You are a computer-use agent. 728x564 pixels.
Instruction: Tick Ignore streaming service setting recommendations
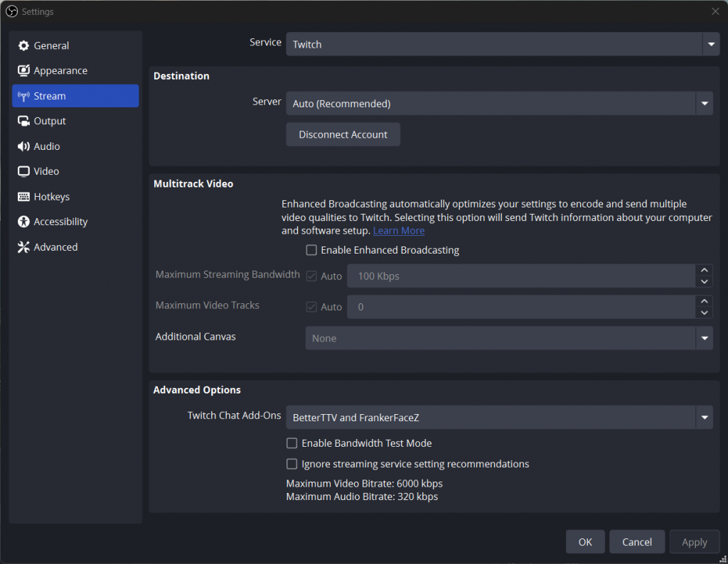(291, 464)
